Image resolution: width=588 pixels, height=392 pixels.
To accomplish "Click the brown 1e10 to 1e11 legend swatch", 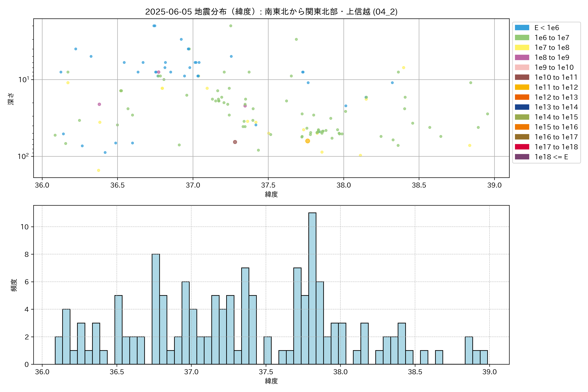I will [522, 77].
